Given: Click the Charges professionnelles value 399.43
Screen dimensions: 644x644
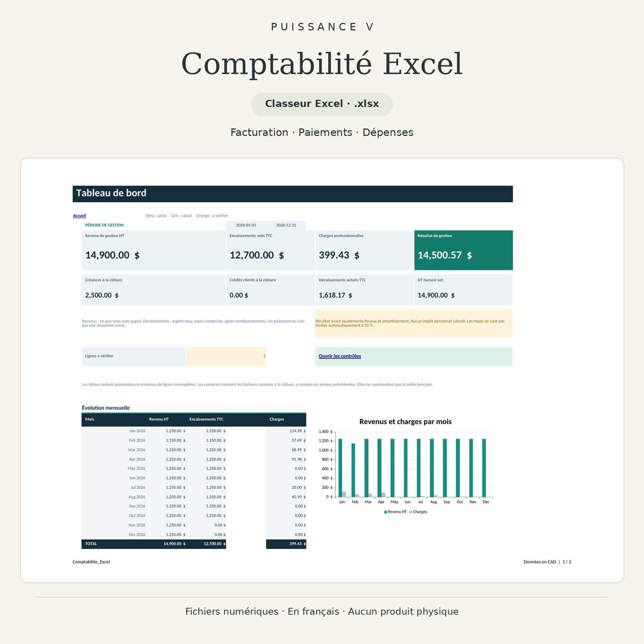Looking at the screenshot, I should coord(339,255).
